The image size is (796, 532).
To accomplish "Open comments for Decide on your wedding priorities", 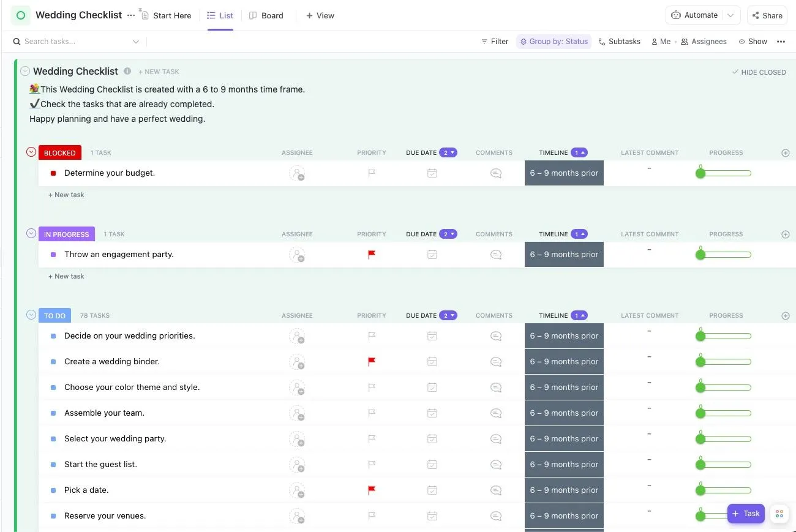I will pyautogui.click(x=496, y=336).
